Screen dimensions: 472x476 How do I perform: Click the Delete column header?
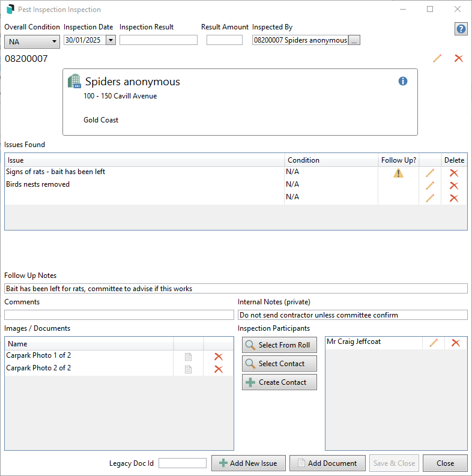pos(454,160)
